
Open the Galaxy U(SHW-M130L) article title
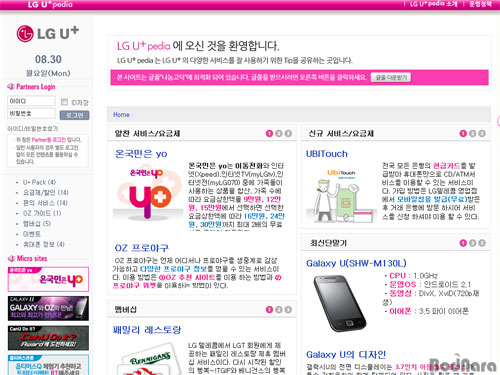[x=356, y=263]
